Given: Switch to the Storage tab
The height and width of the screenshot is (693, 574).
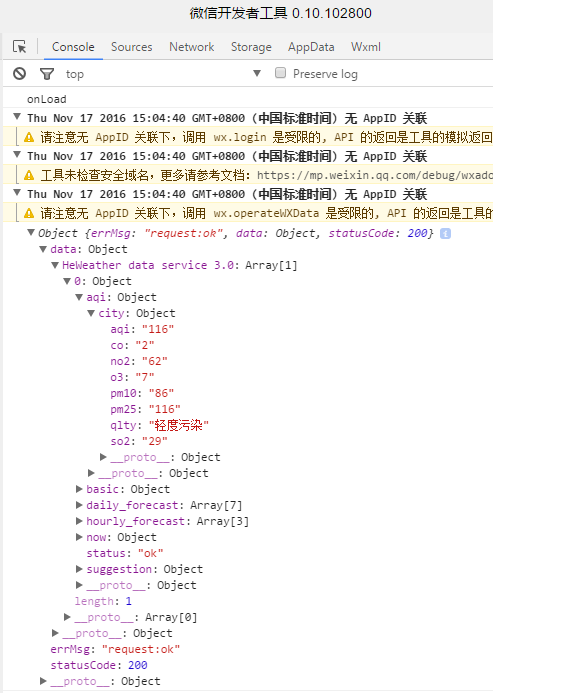Looking at the screenshot, I should tap(251, 47).
